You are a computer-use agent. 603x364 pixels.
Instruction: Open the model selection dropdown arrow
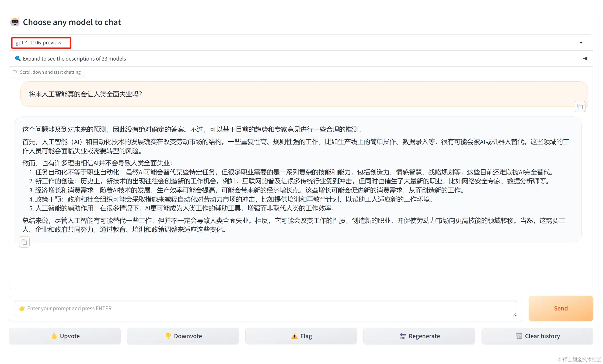[581, 43]
